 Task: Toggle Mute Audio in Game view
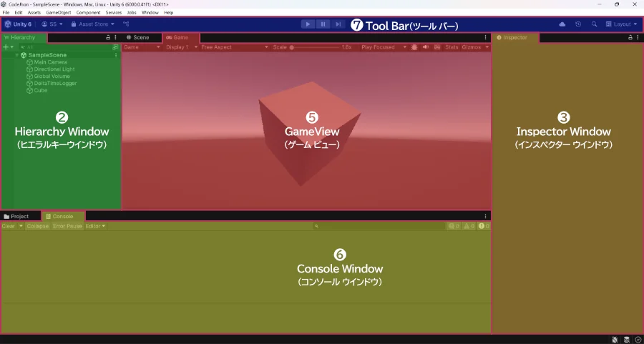click(426, 47)
